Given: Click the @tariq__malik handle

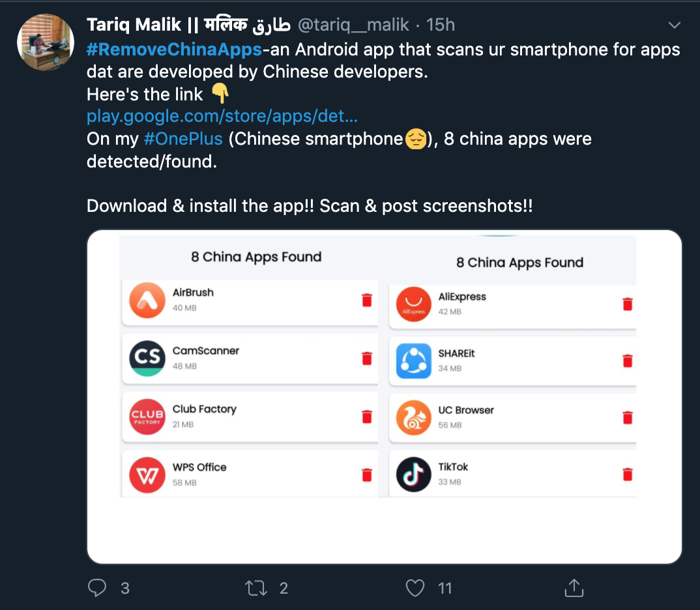Looking at the screenshot, I should [353, 25].
